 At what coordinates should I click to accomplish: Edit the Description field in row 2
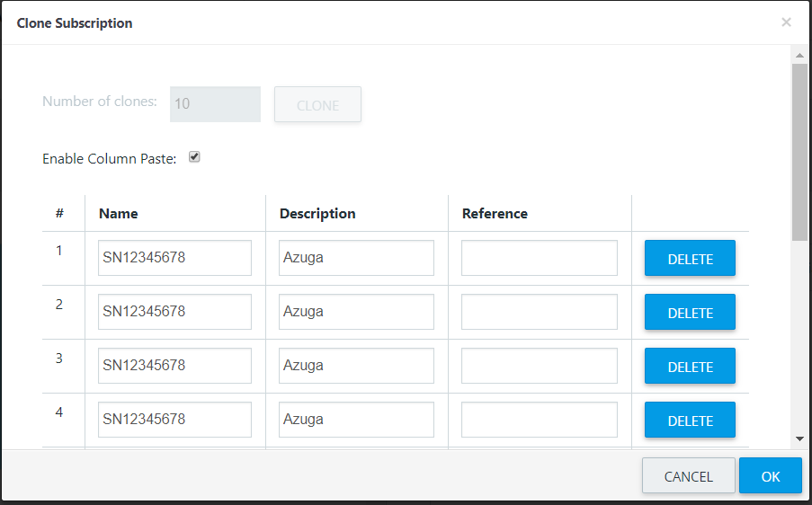pos(356,312)
